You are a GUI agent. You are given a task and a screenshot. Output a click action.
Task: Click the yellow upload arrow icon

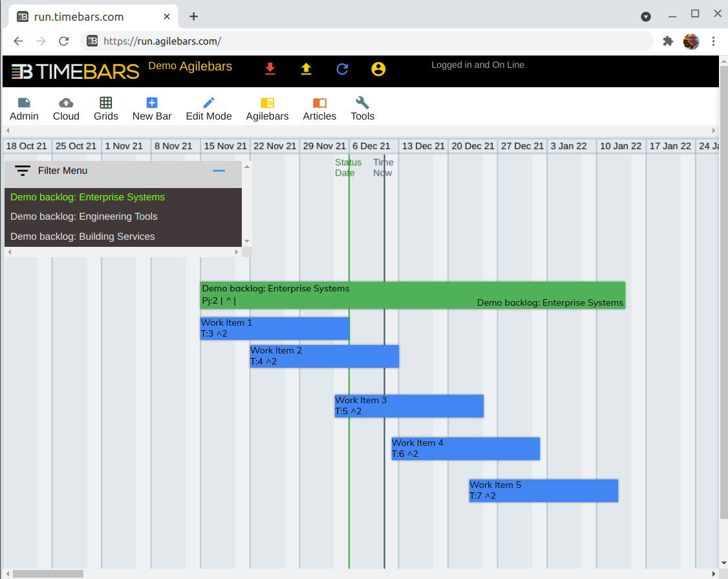coord(306,69)
